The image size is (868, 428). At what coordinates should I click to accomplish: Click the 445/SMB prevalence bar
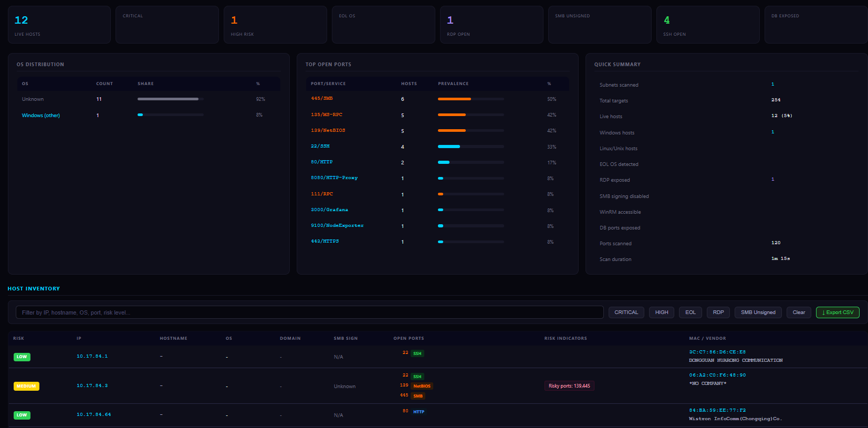(x=470, y=99)
